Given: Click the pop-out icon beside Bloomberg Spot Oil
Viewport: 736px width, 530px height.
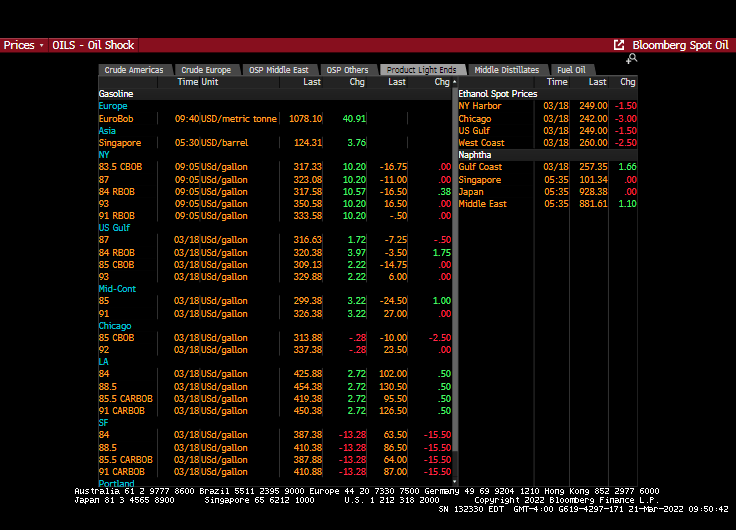Looking at the screenshot, I should tap(619, 45).
